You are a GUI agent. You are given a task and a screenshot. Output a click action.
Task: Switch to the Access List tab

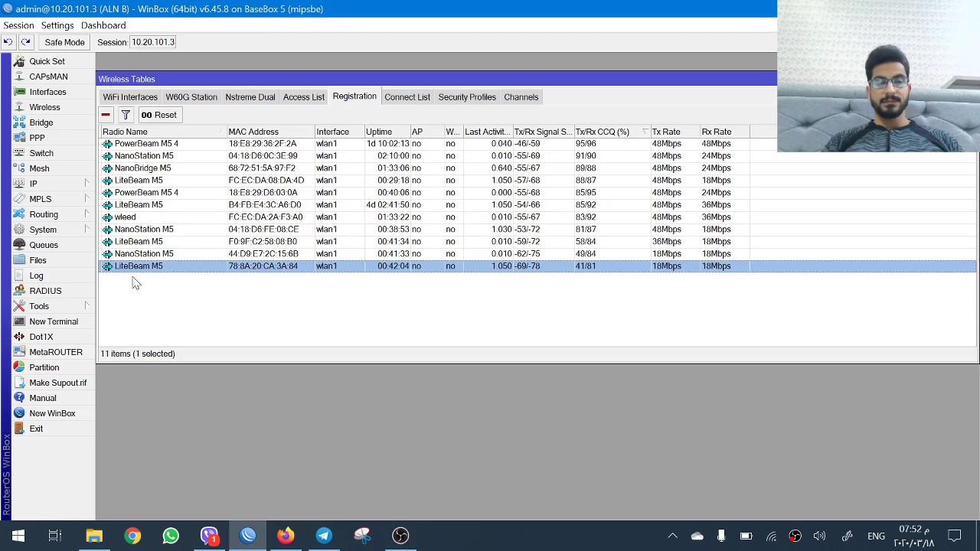304,97
